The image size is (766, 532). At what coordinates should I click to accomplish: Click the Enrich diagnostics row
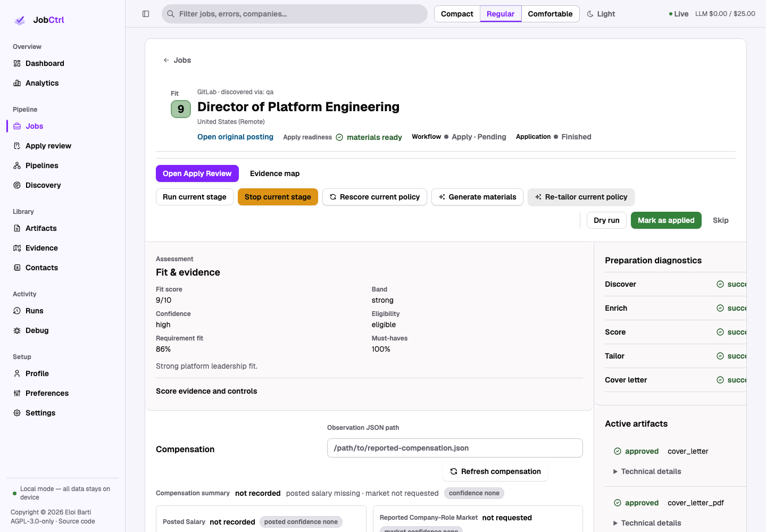coord(676,308)
